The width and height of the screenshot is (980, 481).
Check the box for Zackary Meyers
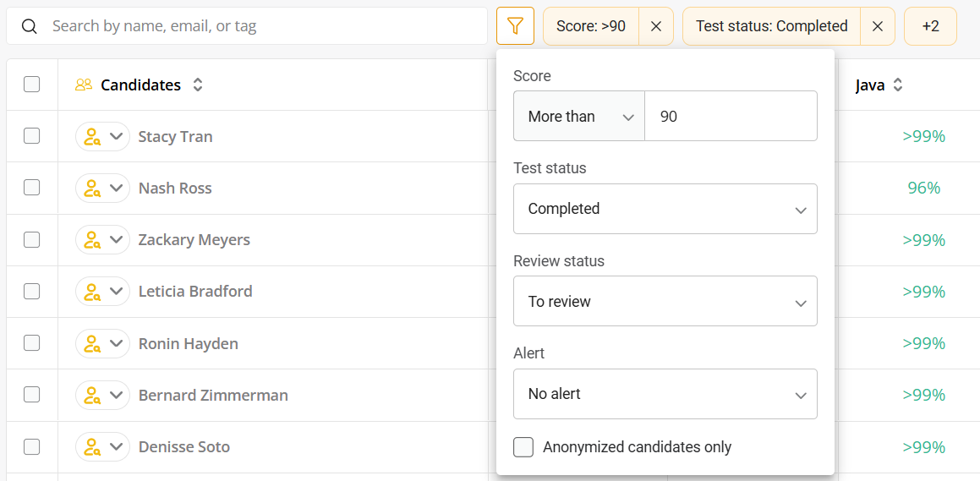point(32,240)
